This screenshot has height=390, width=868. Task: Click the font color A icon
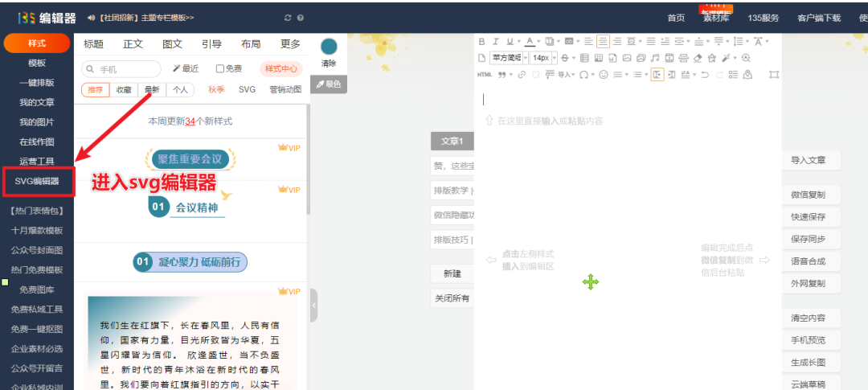point(530,41)
